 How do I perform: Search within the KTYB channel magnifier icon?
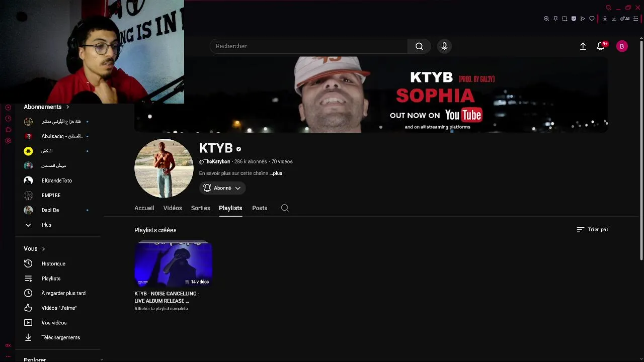point(285,208)
